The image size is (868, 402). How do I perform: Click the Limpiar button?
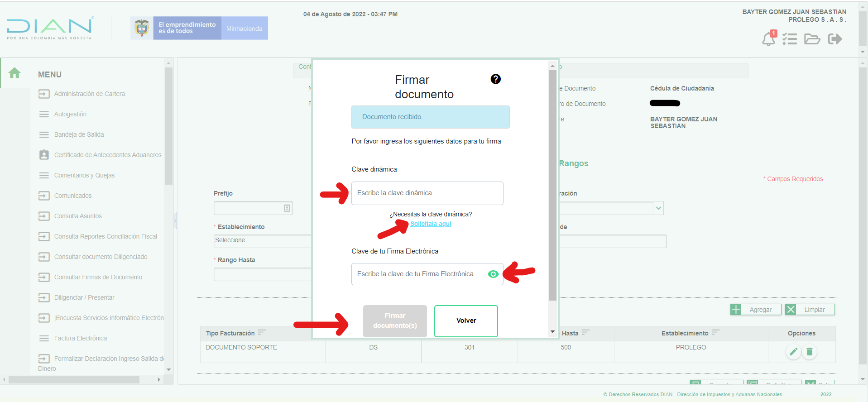[810, 310]
